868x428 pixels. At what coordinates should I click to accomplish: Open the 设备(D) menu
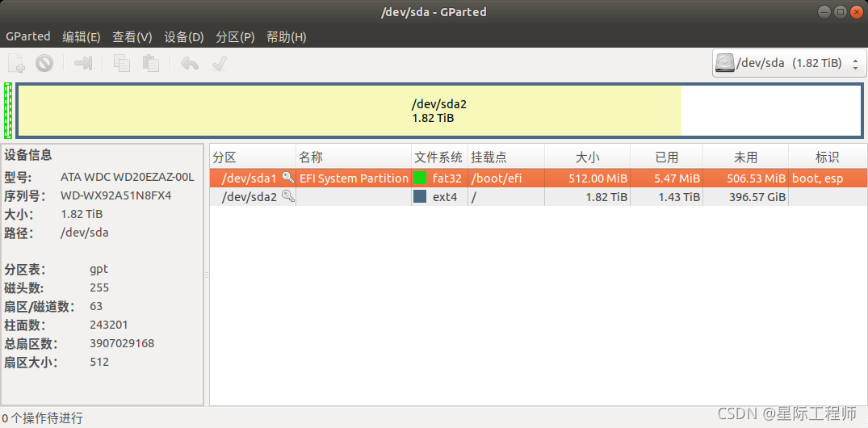coord(184,37)
